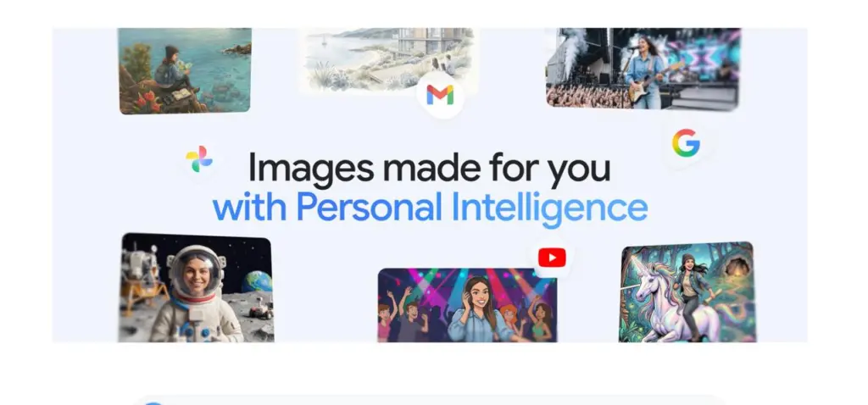Click planet Earth in the astronaut picture

coord(258,281)
